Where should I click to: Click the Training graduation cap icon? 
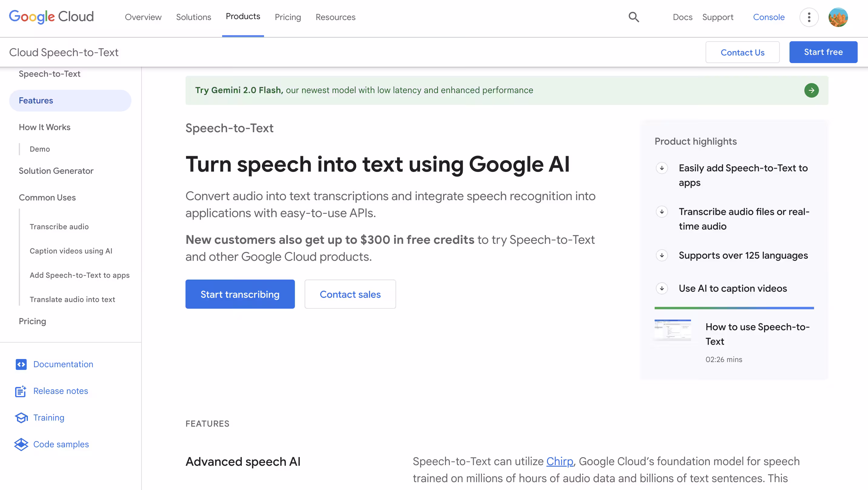(21, 418)
